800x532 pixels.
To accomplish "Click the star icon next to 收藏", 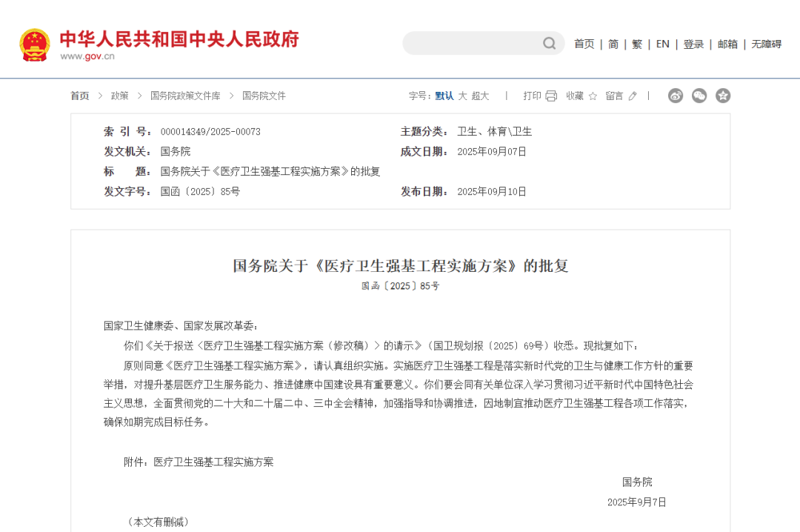I will (x=591, y=96).
